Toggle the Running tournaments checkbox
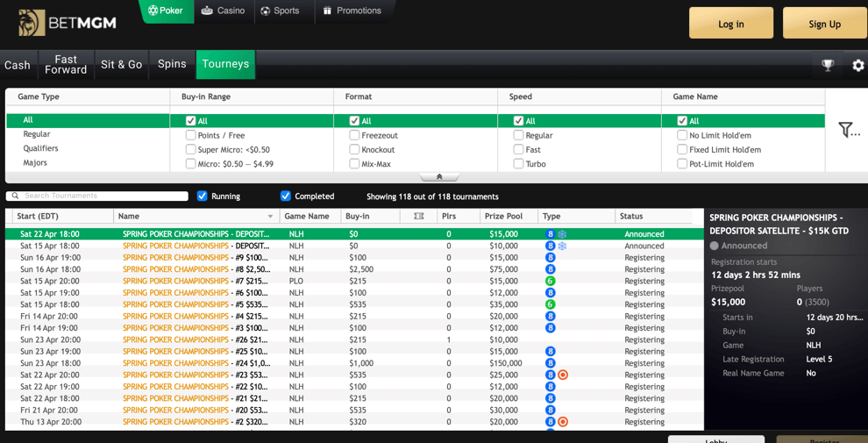This screenshot has width=868, height=443. coord(202,196)
